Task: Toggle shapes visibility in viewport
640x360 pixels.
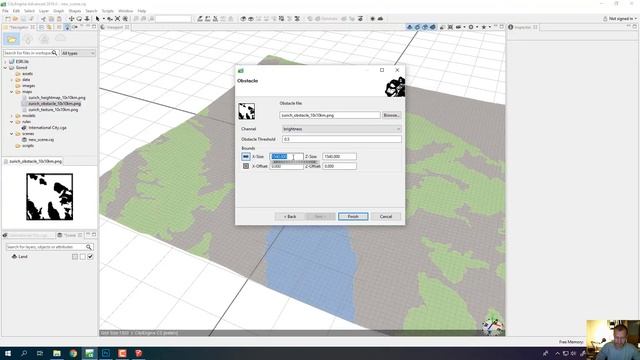Action: tap(425, 27)
